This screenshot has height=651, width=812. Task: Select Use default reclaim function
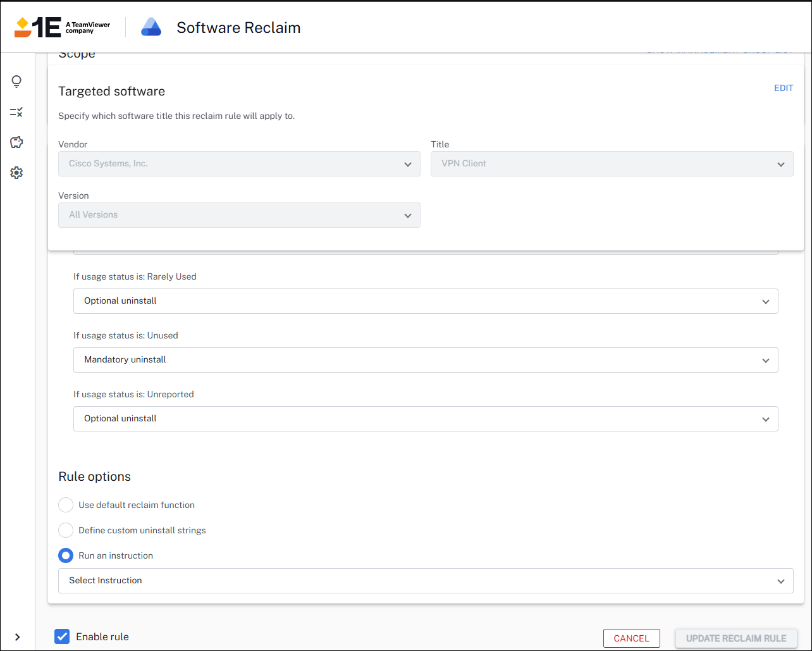[66, 505]
